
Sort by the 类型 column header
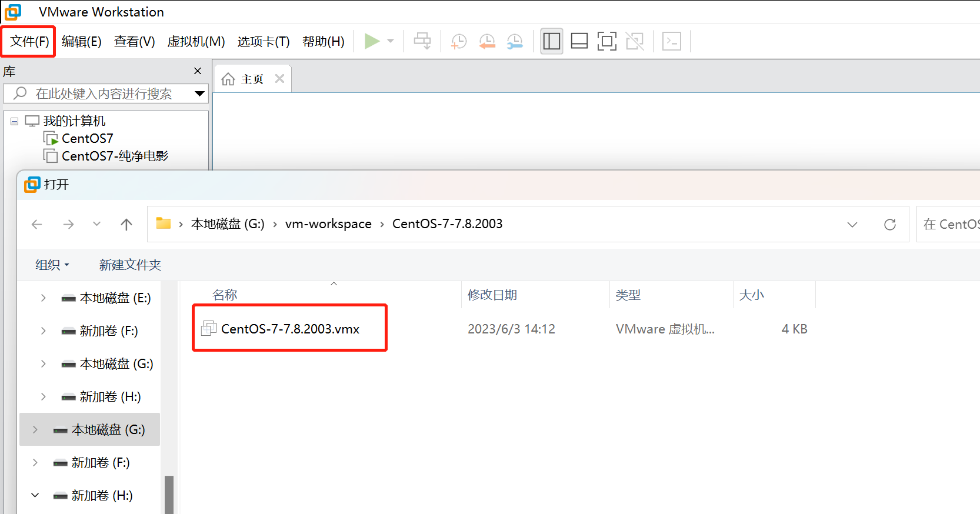628,295
